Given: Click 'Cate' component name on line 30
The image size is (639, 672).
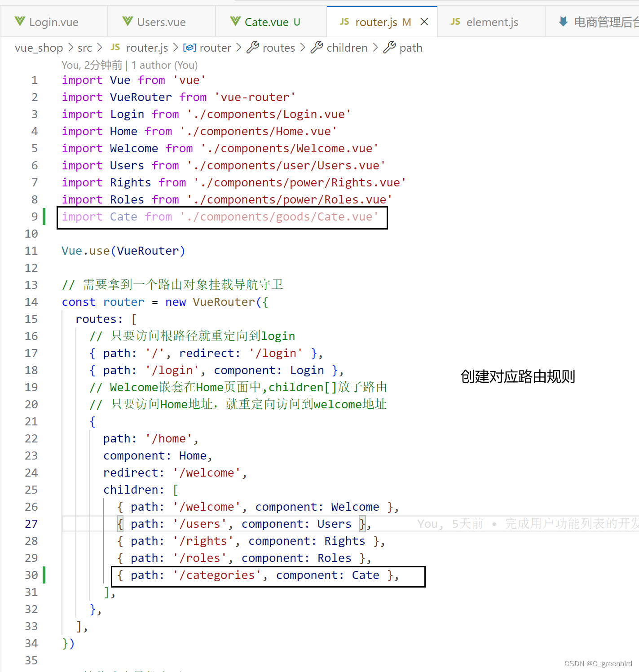Looking at the screenshot, I should 366,575.
